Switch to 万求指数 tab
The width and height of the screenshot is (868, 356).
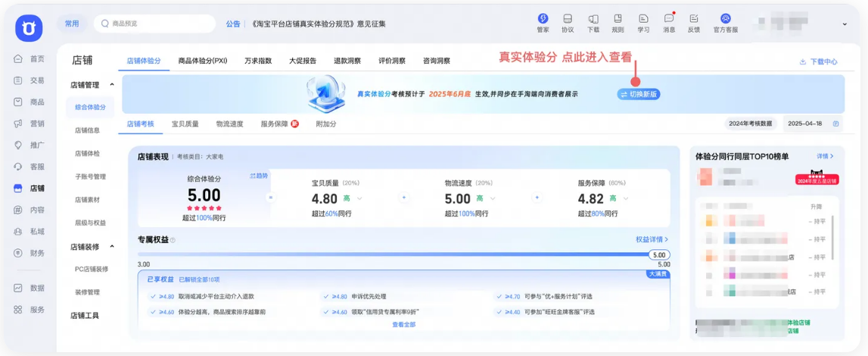pos(258,61)
